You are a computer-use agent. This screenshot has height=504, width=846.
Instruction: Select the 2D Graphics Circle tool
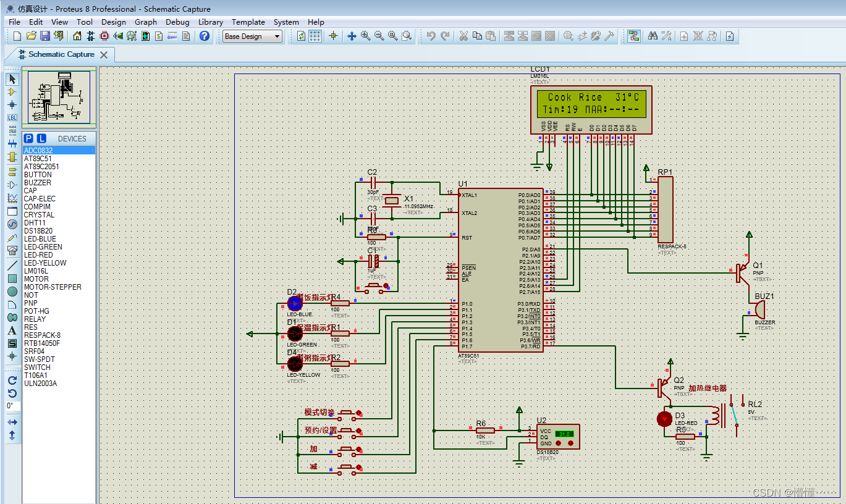[12, 292]
